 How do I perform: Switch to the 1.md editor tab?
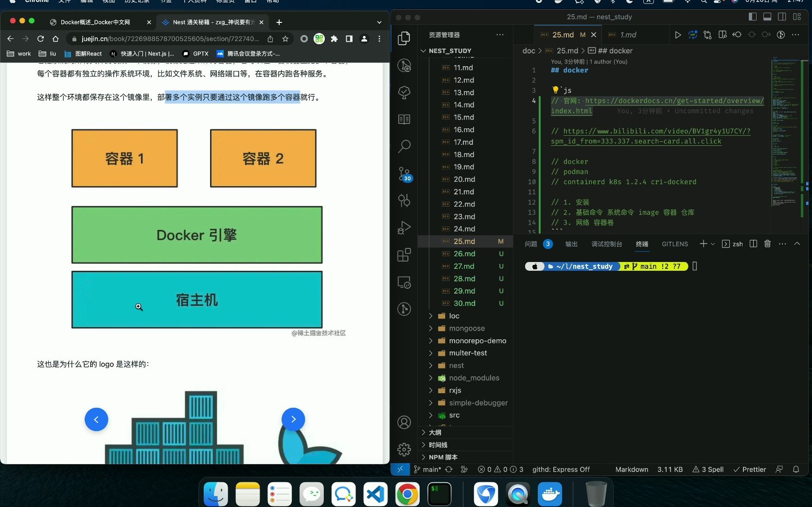627,35
